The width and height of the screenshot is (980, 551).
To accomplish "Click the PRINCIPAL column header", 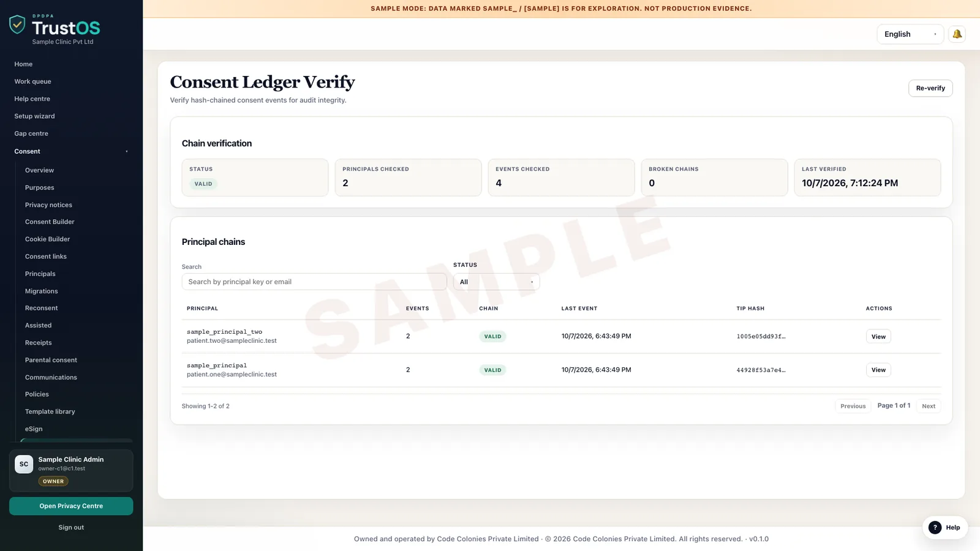I will coord(202,309).
